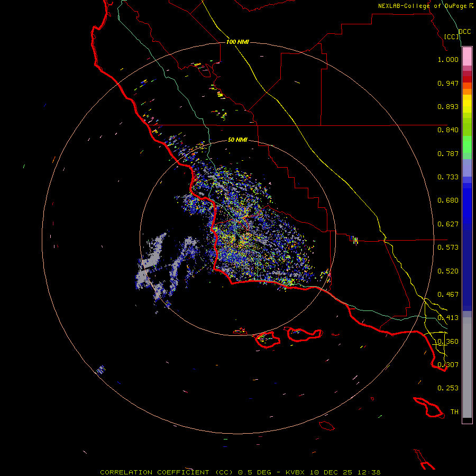Viewport: 476px width, 476px height.
Task: Click the 0.5 DEG elevation text
Action: 254,472
